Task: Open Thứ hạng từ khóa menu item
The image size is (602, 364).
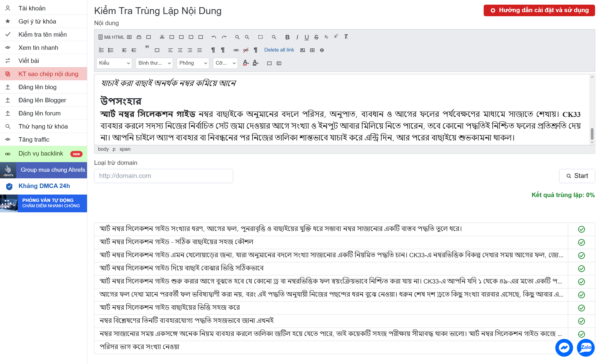Action: [x=43, y=126]
